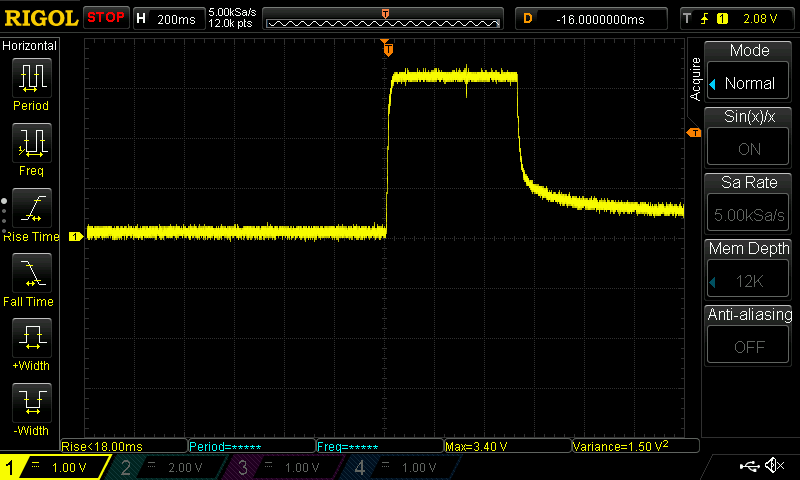
Task: Click the orange trigger level marker on right edge
Action: click(692, 133)
